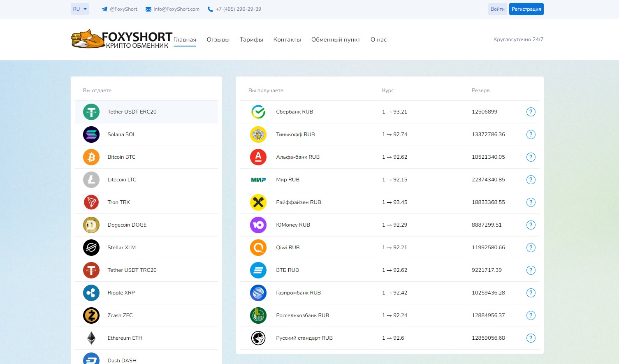The width and height of the screenshot is (619, 364).
Task: Click the FoxyShort fox logo
Action: tap(121, 39)
